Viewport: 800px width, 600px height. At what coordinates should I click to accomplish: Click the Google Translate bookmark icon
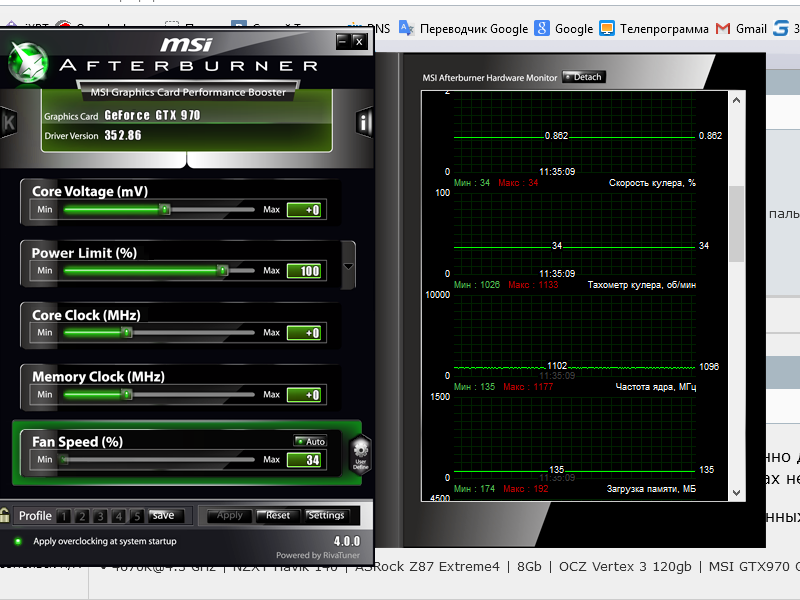tap(406, 28)
